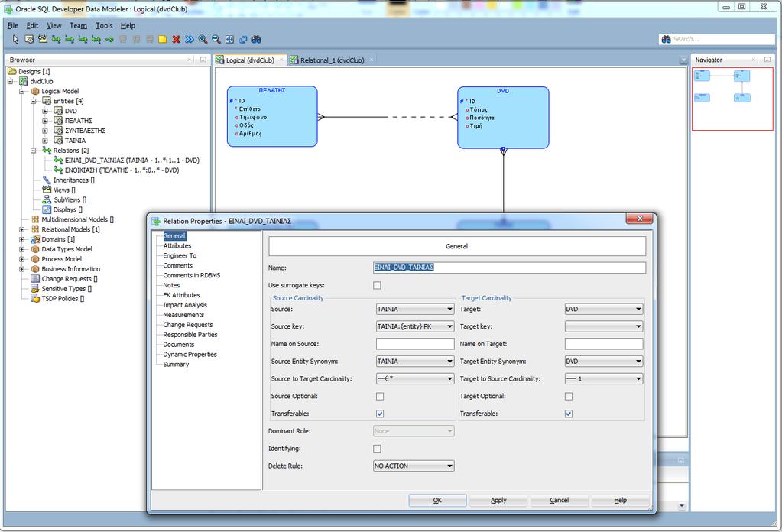Click the Fit Screen toolbar icon
The width and height of the screenshot is (782, 532).
tap(229, 40)
